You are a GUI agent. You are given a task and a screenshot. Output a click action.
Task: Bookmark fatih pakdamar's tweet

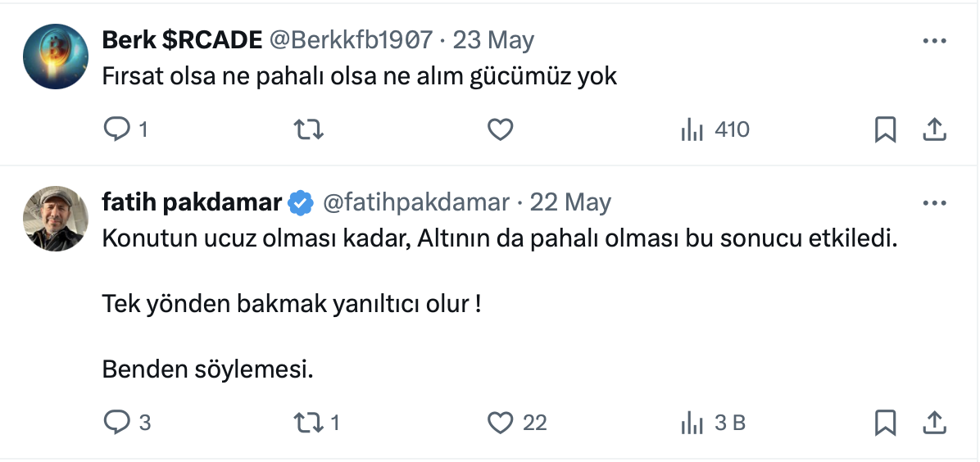click(x=885, y=423)
